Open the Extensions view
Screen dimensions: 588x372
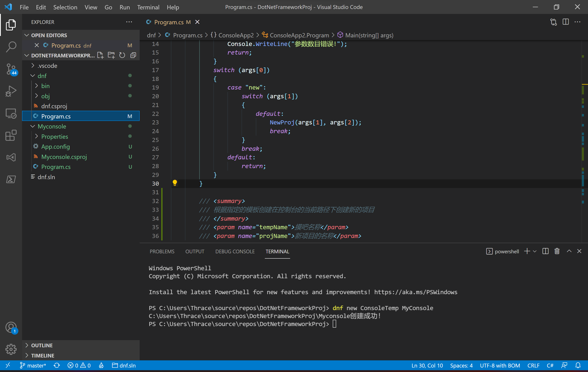point(11,135)
